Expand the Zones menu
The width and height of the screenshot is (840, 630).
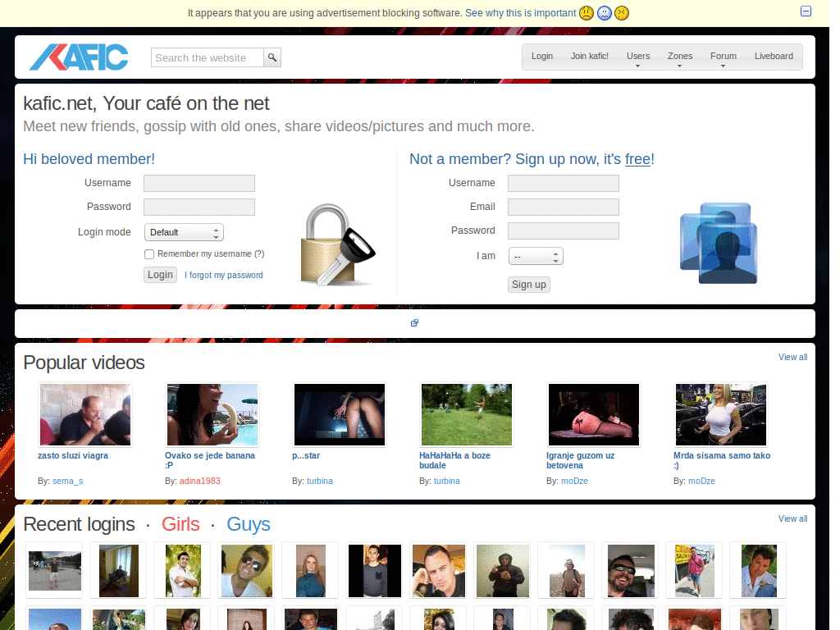point(680,57)
